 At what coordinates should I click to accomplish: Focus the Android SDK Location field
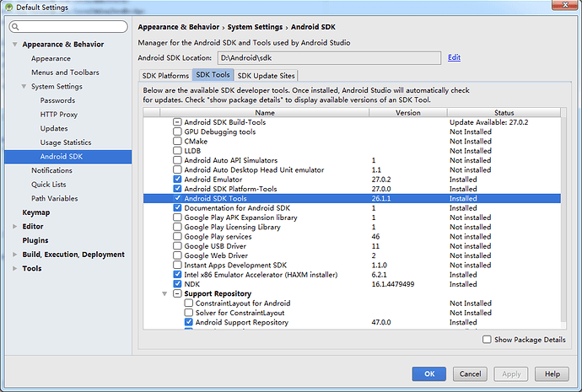[327, 57]
